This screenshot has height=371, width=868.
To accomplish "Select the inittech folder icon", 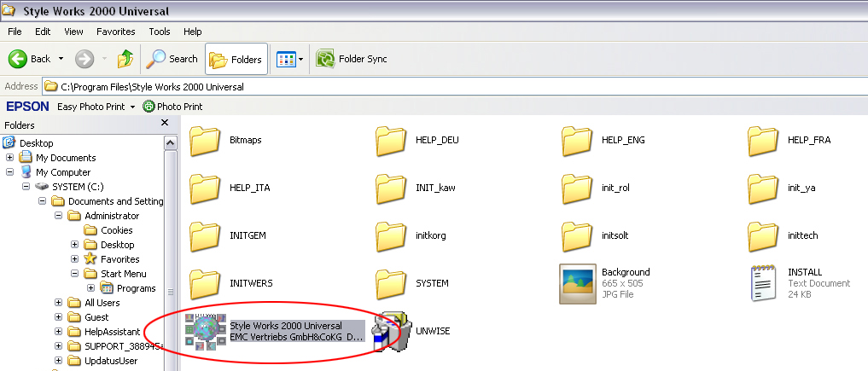I will coord(763,236).
